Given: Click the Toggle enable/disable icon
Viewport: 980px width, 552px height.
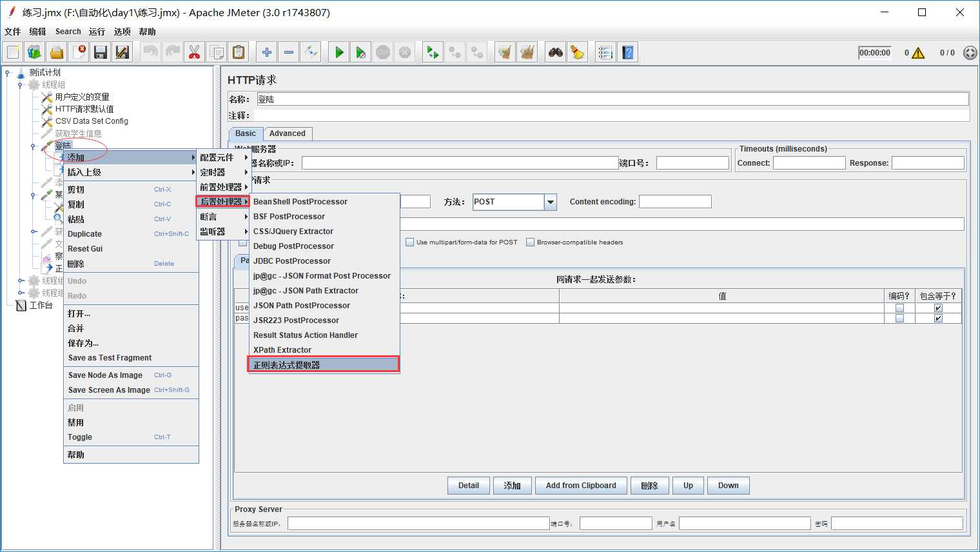Looking at the screenshot, I should pos(310,52).
